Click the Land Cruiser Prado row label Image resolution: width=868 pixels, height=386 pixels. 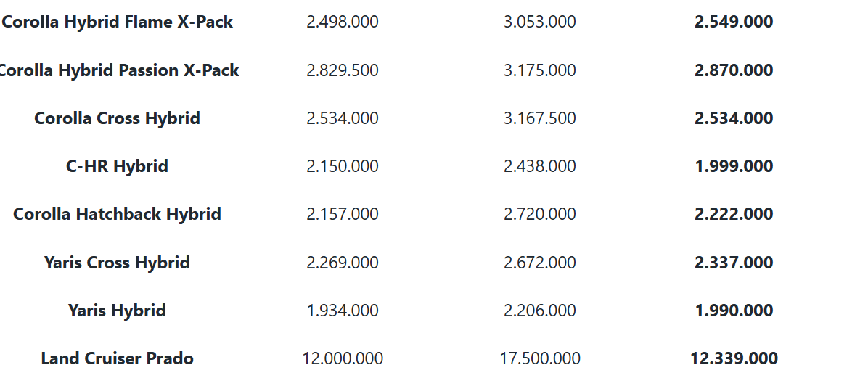(x=118, y=358)
